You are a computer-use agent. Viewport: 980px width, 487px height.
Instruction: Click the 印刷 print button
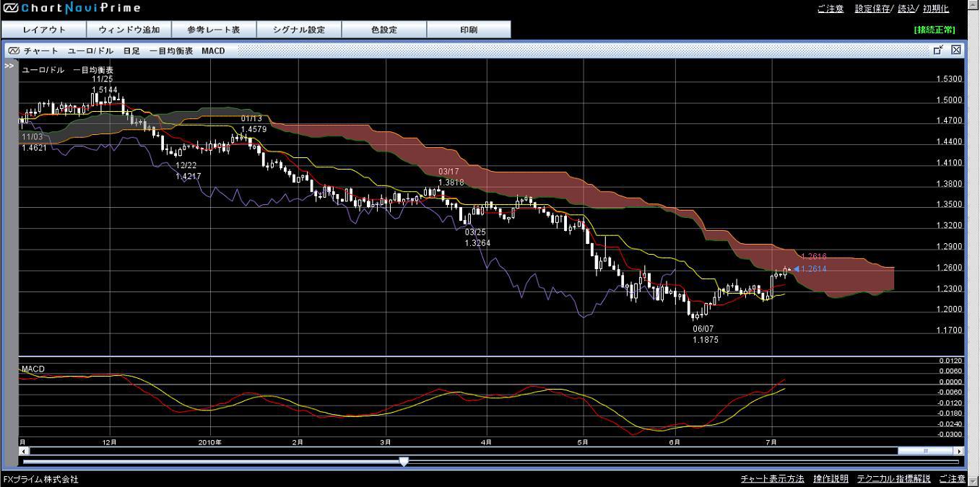[x=469, y=30]
